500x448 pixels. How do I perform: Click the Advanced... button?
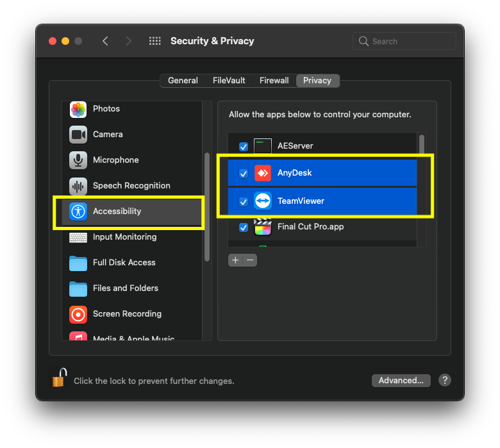coord(401,381)
